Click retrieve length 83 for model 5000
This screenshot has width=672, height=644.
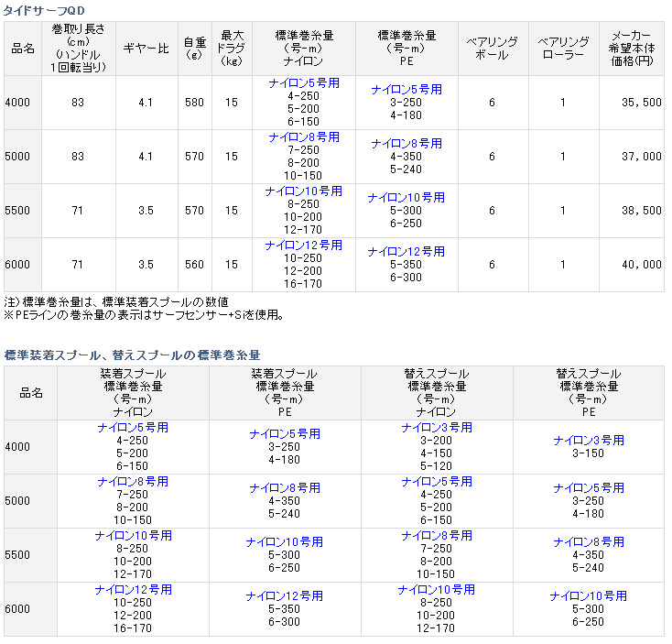coord(78,157)
